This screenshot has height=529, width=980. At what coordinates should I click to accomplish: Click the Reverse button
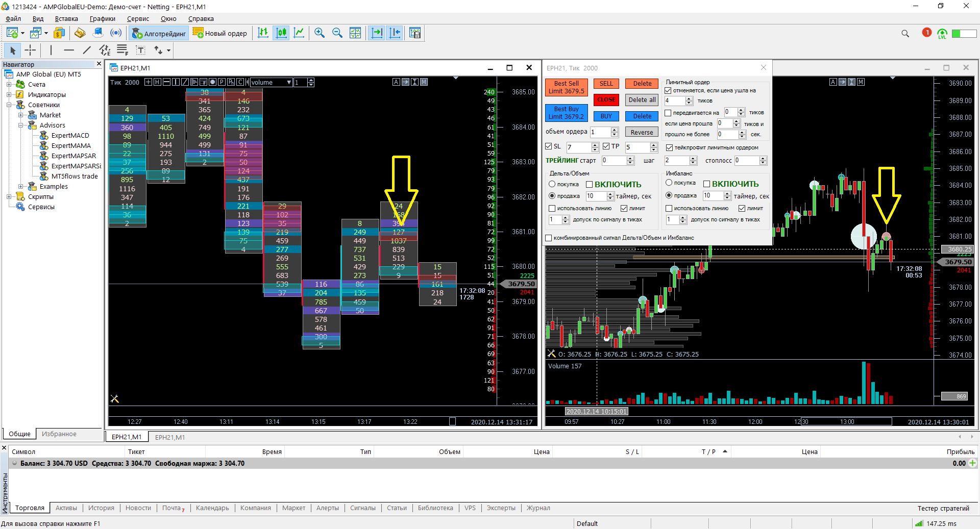(642, 132)
